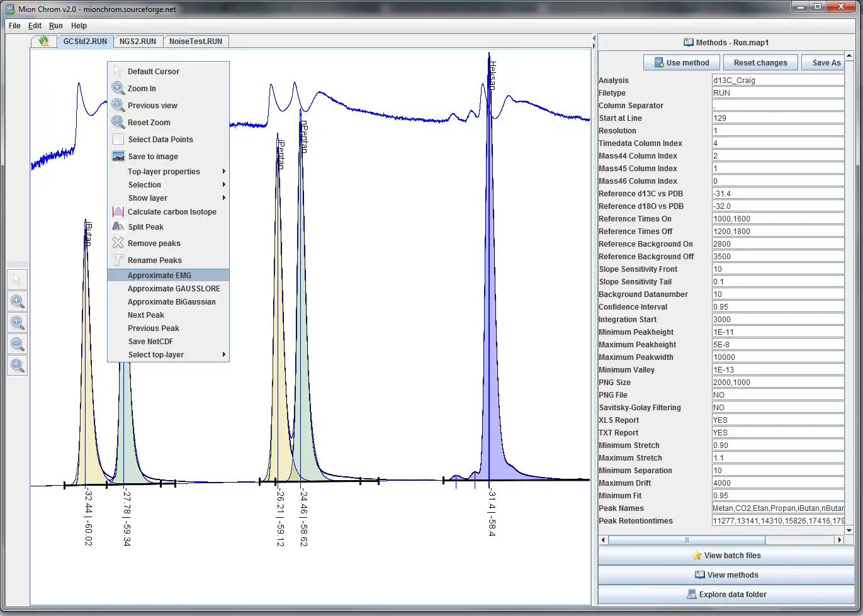Toggle the Select Data Points checkbox
The height and width of the screenshot is (616, 863).
pos(118,140)
